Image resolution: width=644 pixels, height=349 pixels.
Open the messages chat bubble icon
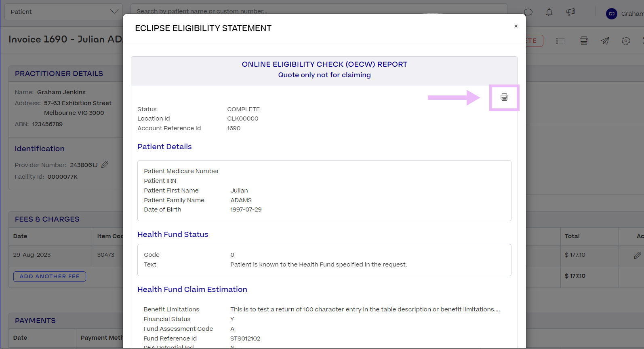[528, 13]
